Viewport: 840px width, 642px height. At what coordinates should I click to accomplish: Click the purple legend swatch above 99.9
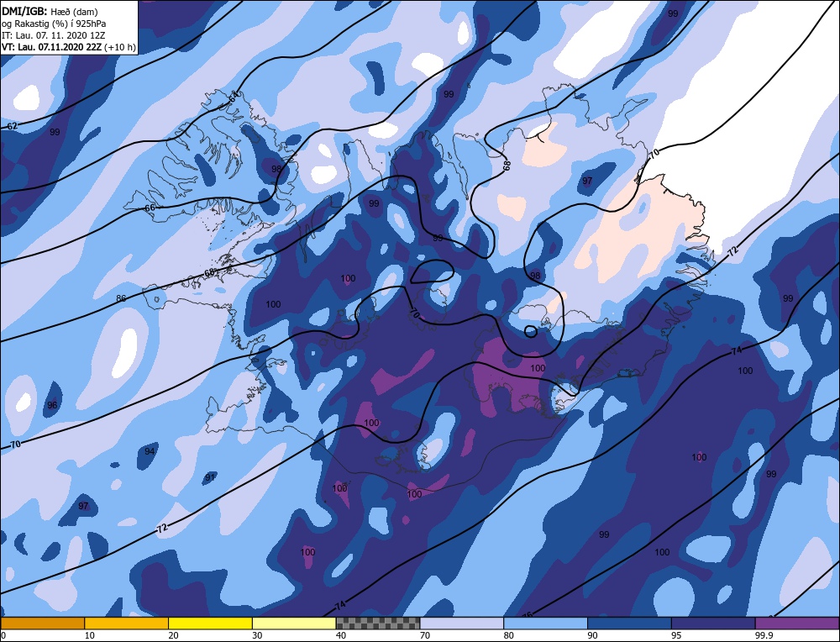tap(797, 623)
